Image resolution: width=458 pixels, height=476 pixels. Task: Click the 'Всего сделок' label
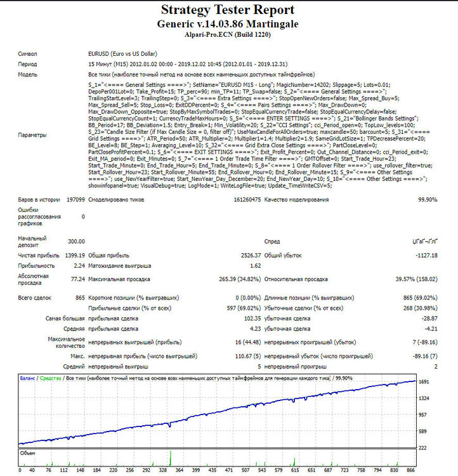point(35,298)
